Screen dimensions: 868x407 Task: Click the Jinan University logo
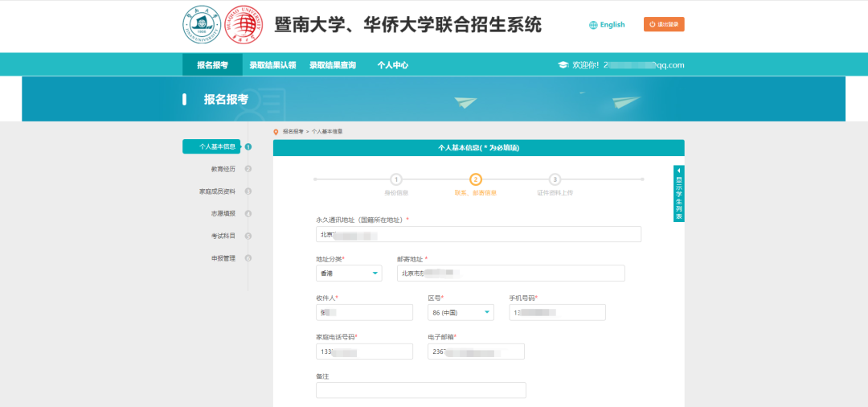coord(202,25)
